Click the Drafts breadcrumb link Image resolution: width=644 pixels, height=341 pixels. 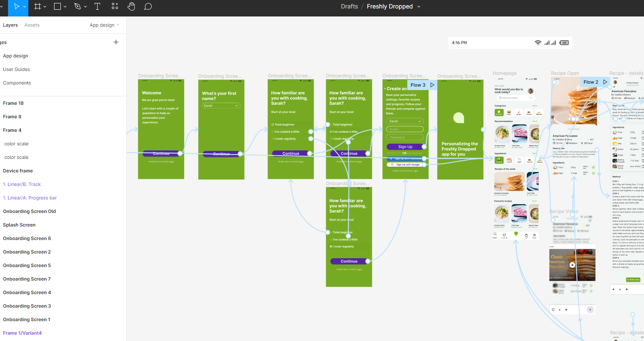pos(349,6)
